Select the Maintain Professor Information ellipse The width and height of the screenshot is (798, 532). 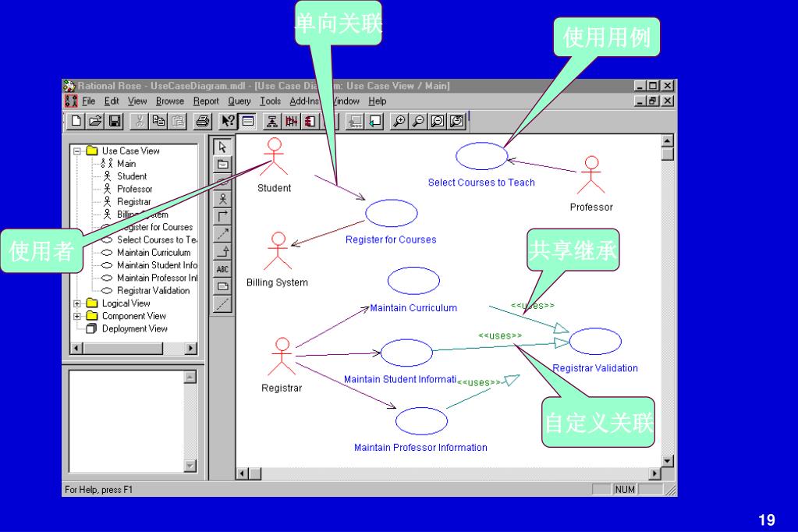(421, 420)
